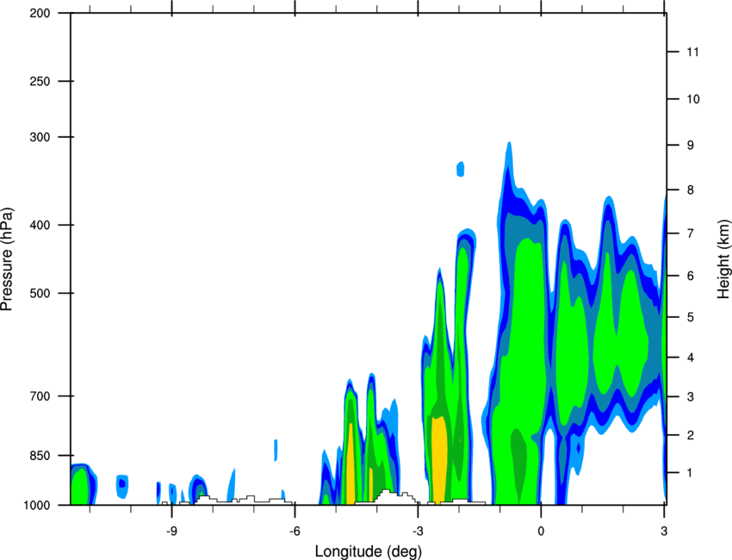Select the 300 pressure tick label
The image size is (732, 560).
coord(40,137)
